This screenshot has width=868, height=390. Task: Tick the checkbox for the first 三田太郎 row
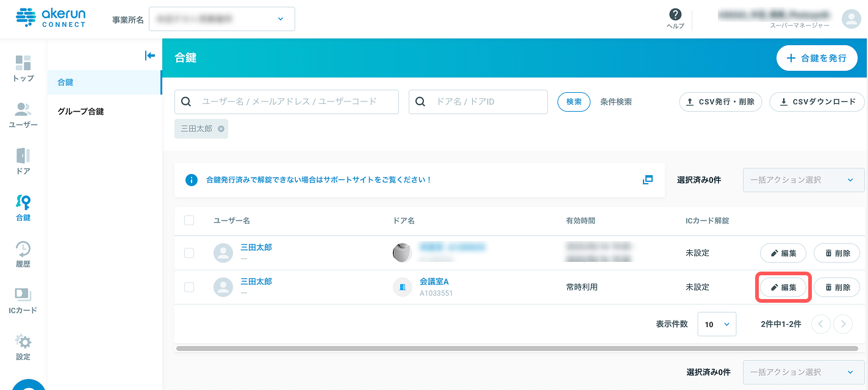[189, 253]
